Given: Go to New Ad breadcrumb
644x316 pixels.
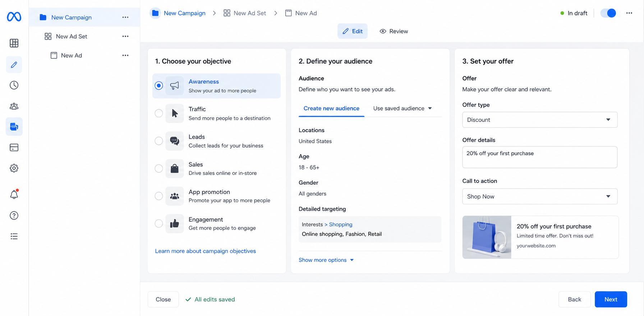Looking at the screenshot, I should point(306,13).
